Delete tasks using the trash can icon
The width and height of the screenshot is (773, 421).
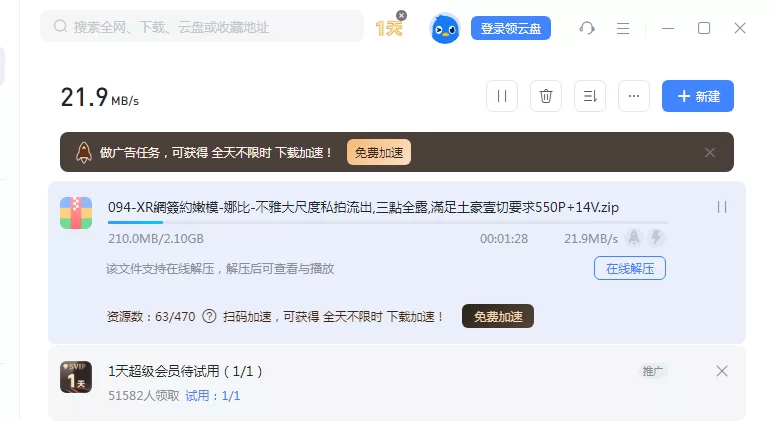tap(546, 96)
